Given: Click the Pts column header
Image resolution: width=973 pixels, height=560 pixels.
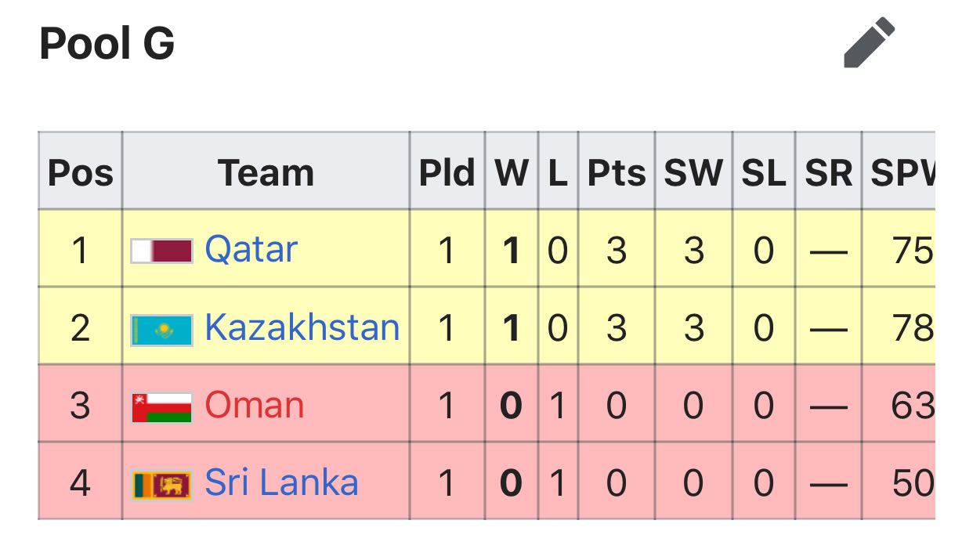Looking at the screenshot, I should coord(617,172).
